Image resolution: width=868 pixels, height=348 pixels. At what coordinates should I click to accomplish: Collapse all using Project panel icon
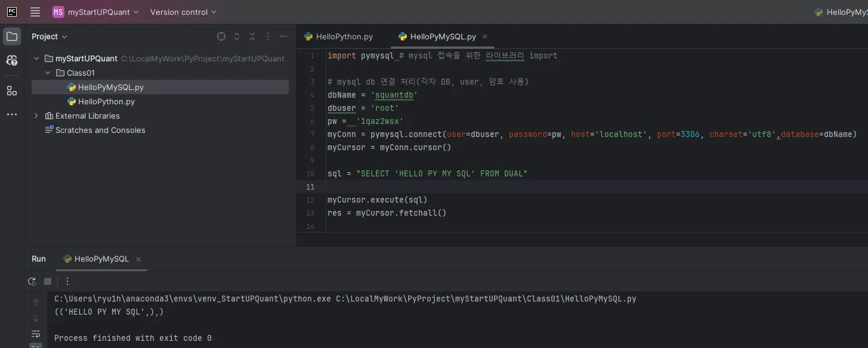tap(252, 36)
